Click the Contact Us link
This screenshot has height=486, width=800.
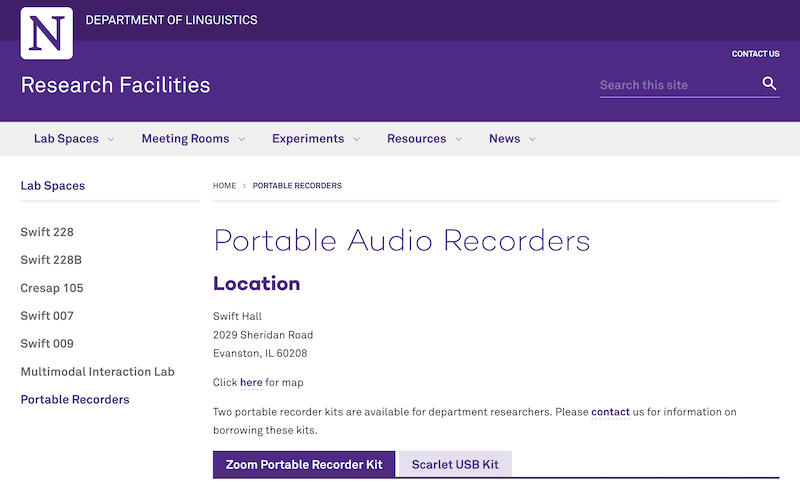[x=756, y=54]
